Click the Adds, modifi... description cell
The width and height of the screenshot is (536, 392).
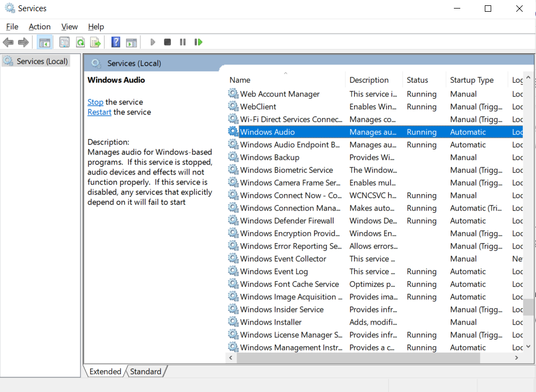[373, 322]
